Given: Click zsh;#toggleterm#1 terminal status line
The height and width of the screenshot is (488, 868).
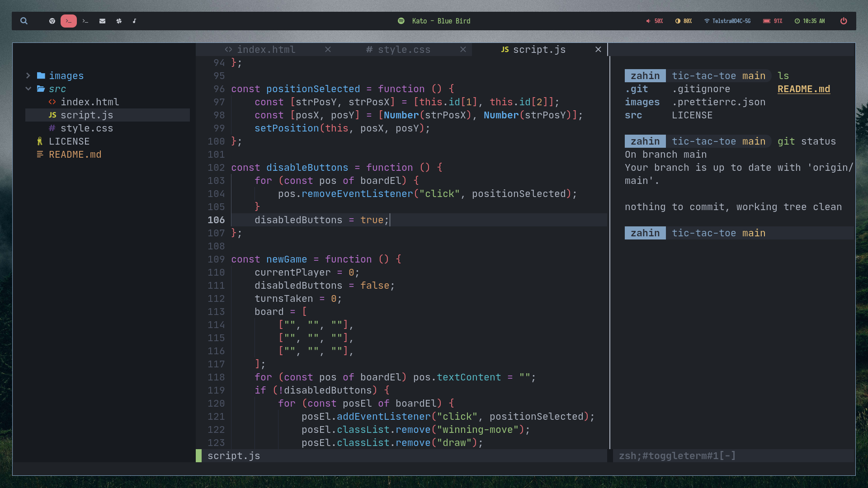Looking at the screenshot, I should coord(677,456).
